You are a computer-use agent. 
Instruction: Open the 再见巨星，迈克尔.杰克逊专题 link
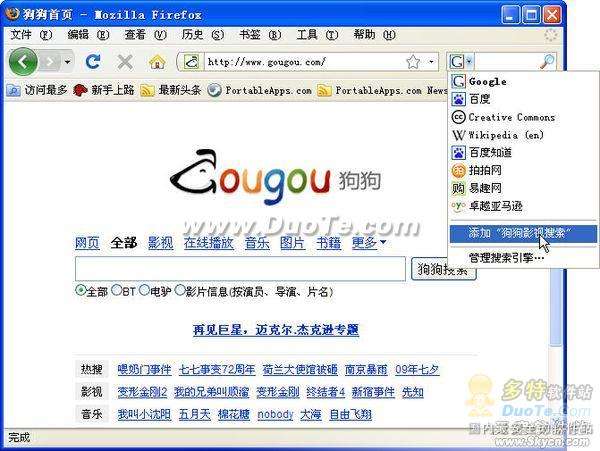[x=276, y=329]
